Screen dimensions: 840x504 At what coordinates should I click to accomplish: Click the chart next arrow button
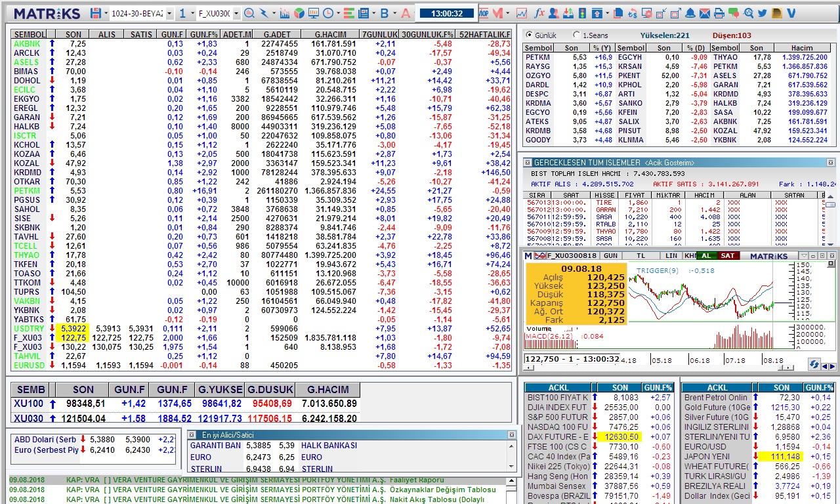coord(833,366)
